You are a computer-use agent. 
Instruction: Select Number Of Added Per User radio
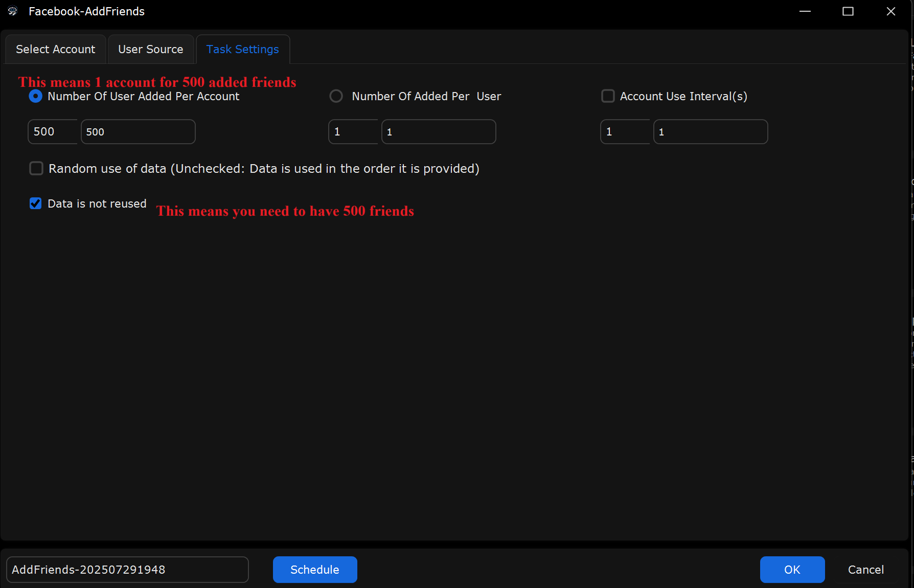(336, 96)
